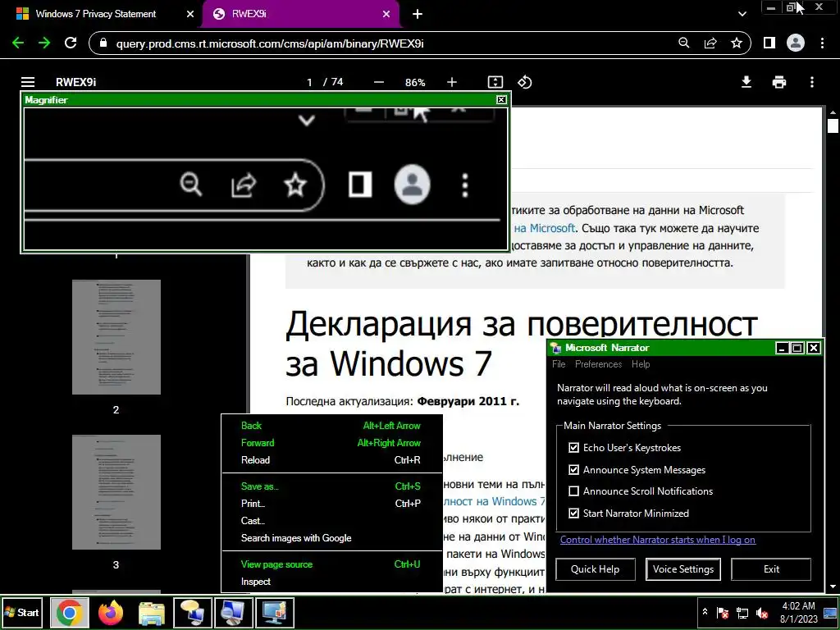Click the PDF page number field
Viewport: 840px width, 630px height.
[309, 82]
